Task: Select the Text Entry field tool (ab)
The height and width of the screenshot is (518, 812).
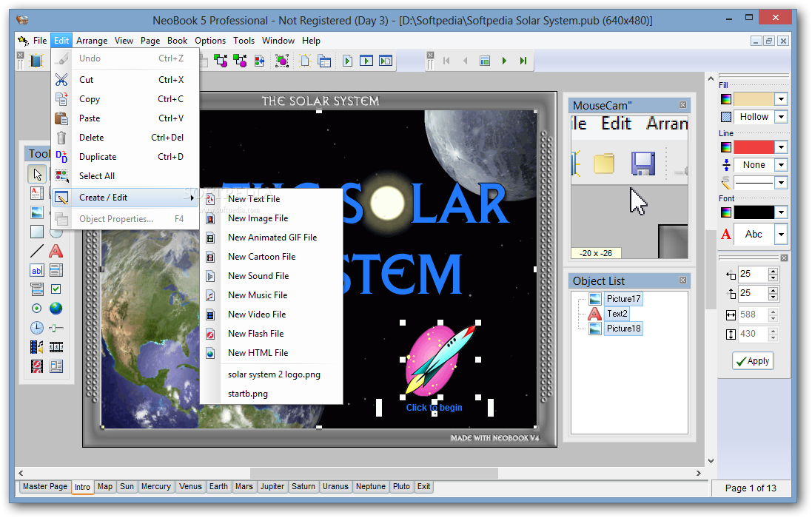Action: 37,270
